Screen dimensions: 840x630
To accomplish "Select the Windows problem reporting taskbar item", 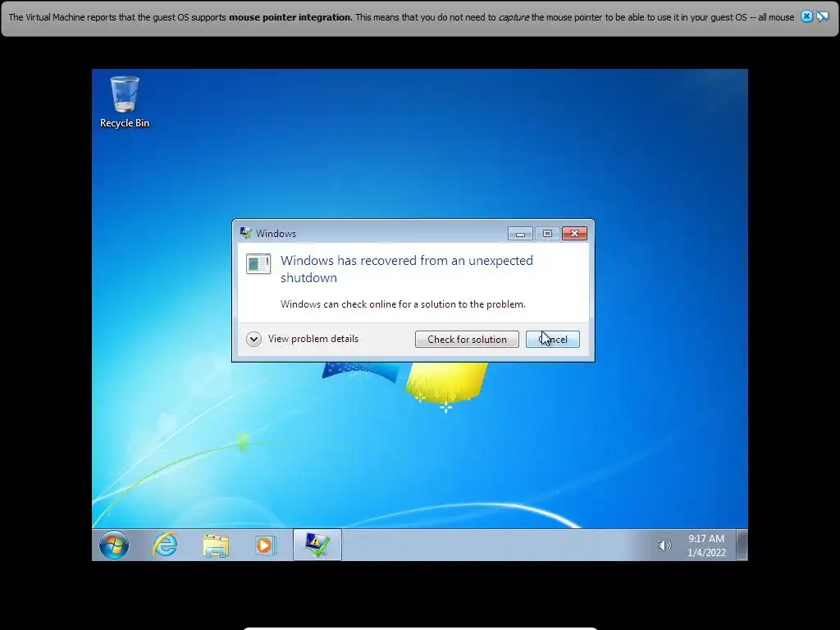I will tap(317, 545).
